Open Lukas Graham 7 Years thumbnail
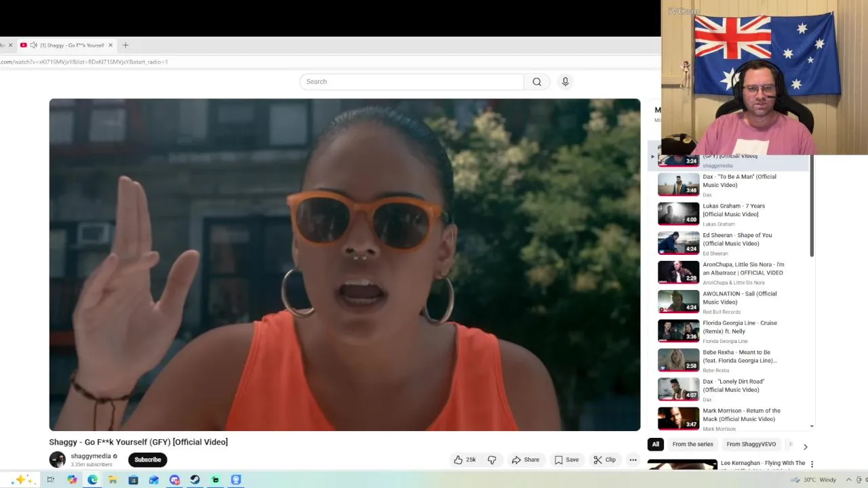Viewport: 868px width, 488px height. pos(678,213)
